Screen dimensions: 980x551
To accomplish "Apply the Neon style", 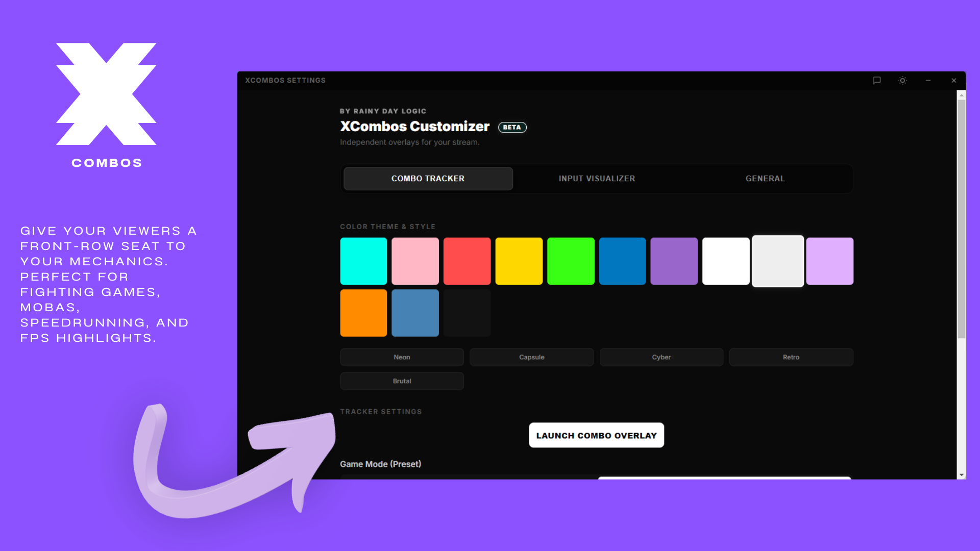I will [x=402, y=357].
